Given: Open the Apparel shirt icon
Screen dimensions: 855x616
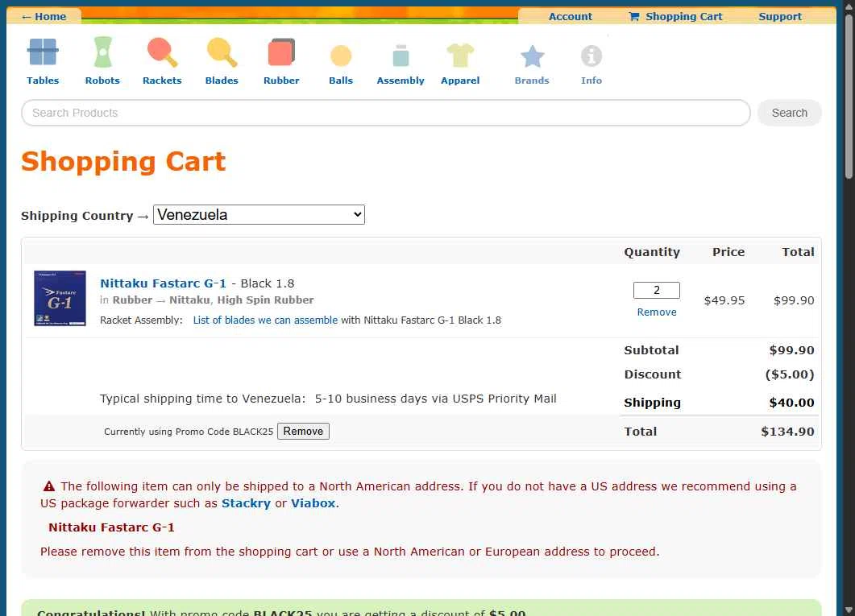Looking at the screenshot, I should pyautogui.click(x=460, y=55).
